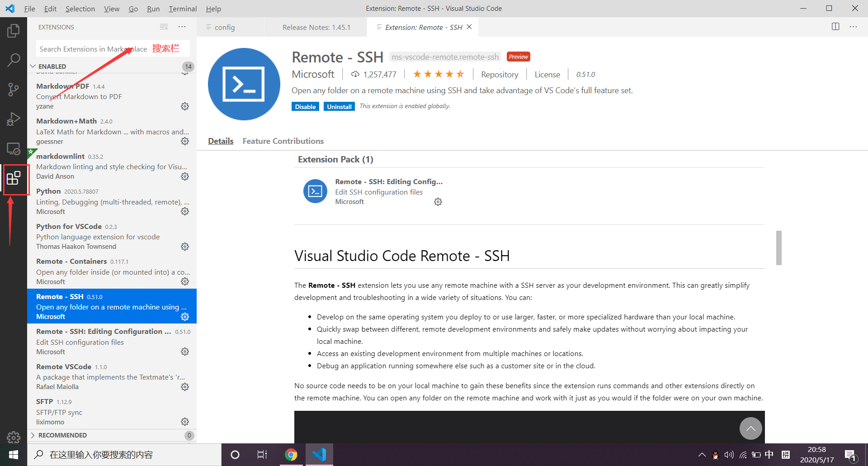Open manage gear for Python for VSCode
868x466 pixels.
tap(185, 247)
